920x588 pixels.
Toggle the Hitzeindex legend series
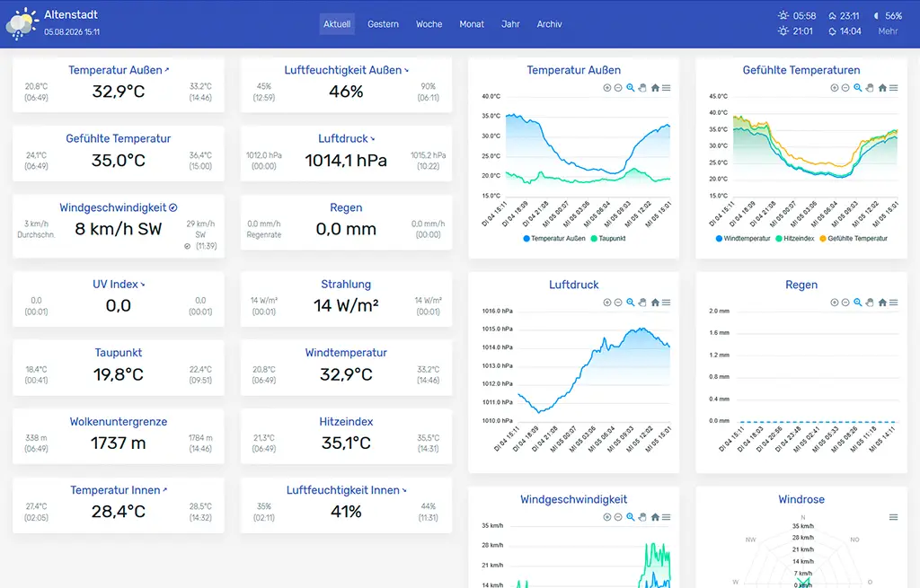point(794,239)
